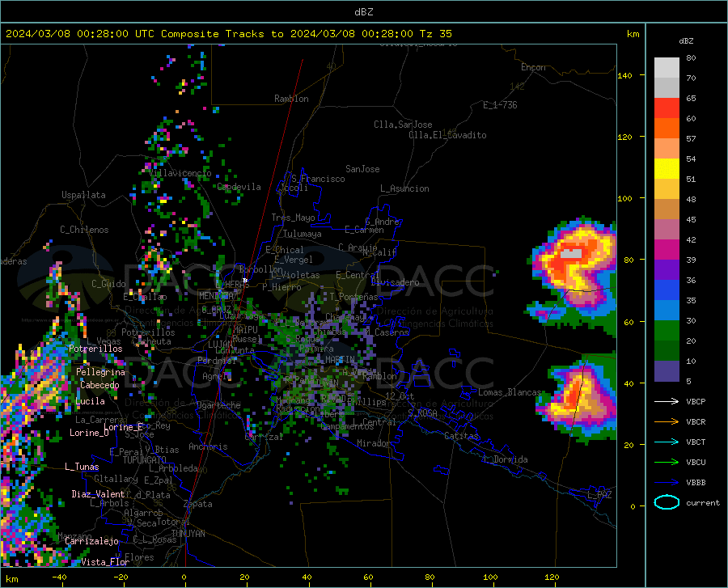This screenshot has height=588, width=728.
Task: Click the 'Anchoris' map label
Action: (208, 447)
